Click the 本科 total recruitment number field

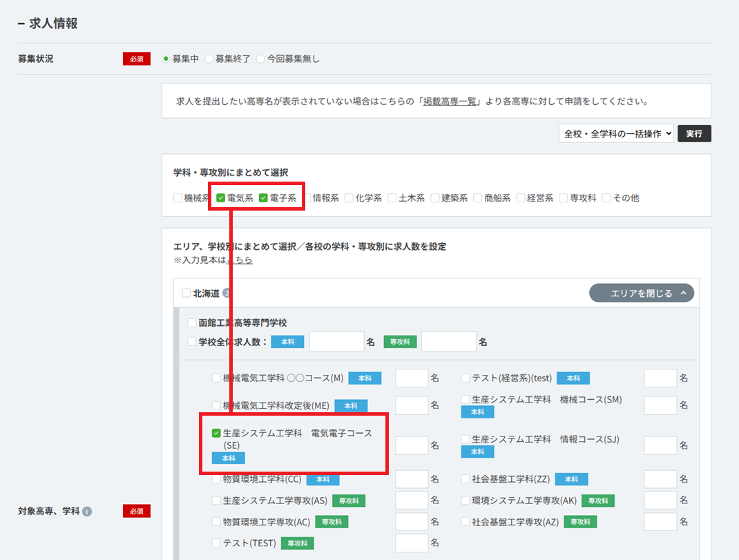pos(336,342)
